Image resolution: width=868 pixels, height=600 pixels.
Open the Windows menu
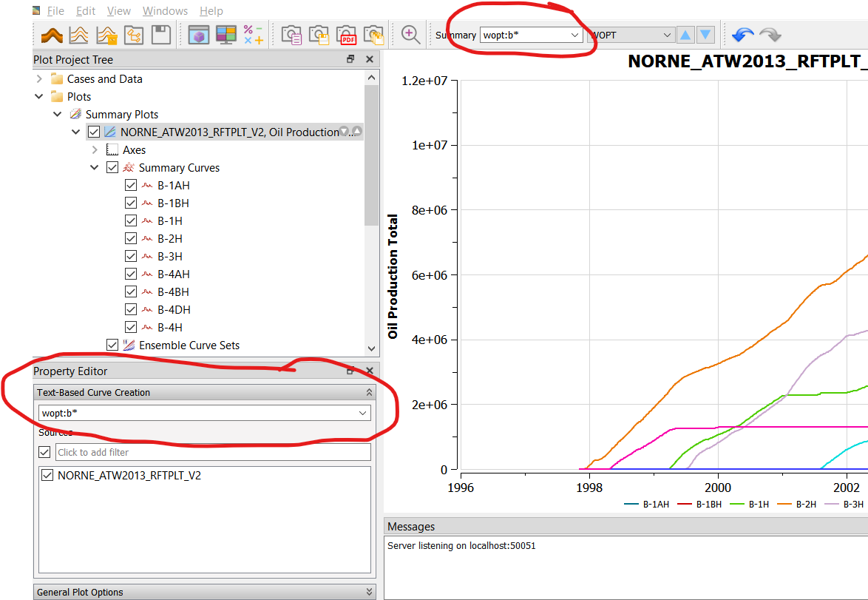click(x=165, y=10)
